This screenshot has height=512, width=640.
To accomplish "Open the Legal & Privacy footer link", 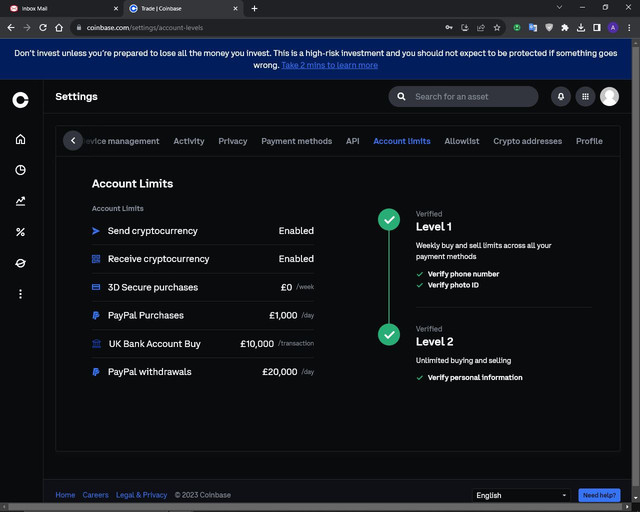I will point(142,495).
